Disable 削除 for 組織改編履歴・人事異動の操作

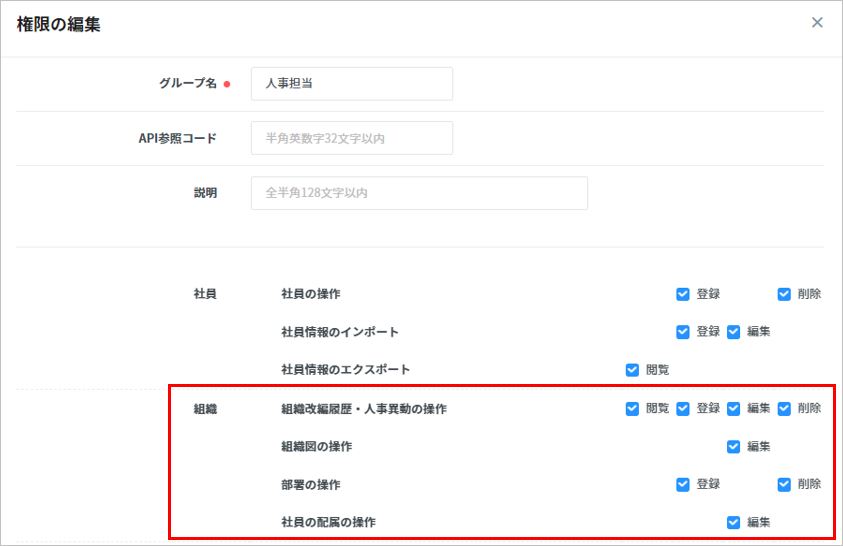point(784,408)
